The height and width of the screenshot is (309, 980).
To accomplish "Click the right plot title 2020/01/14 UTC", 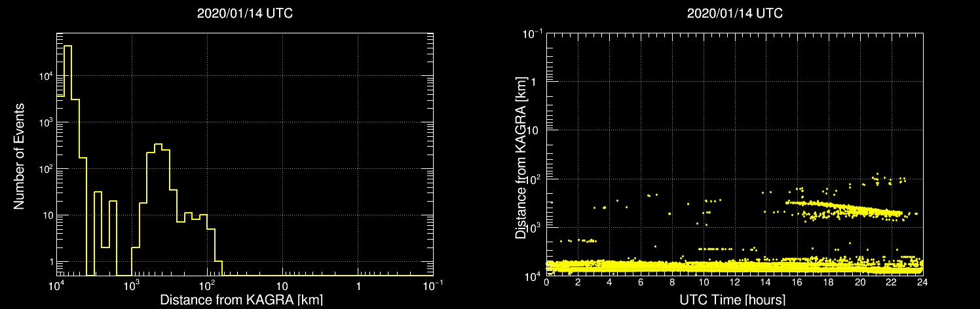I will tap(734, 13).
